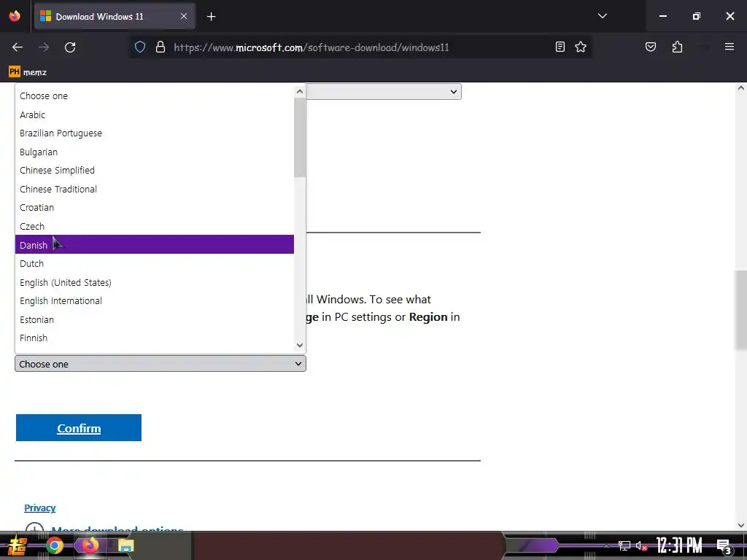Reload the current page
This screenshot has height=560, width=747.
[x=70, y=47]
